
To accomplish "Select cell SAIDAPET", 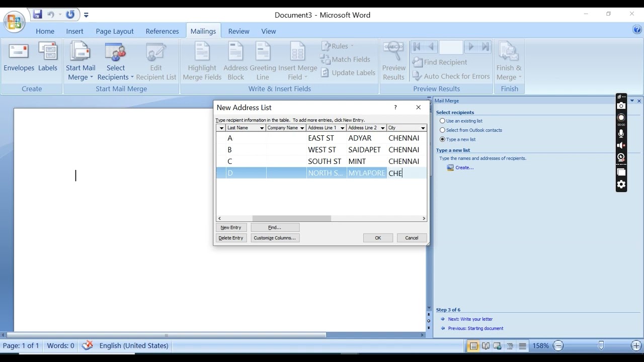I will (x=367, y=150).
